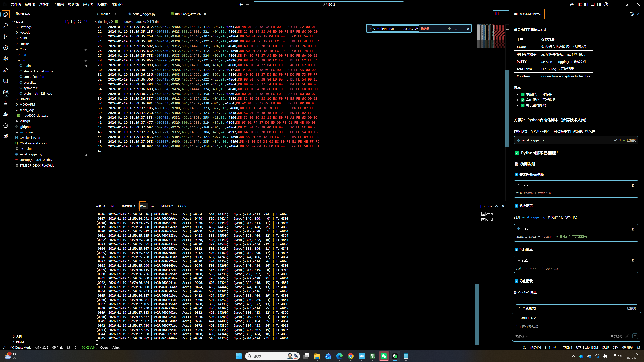Screen dimensions: 644x362
Task: Toggle Match Whole Word in find widget
Action: click(410, 29)
